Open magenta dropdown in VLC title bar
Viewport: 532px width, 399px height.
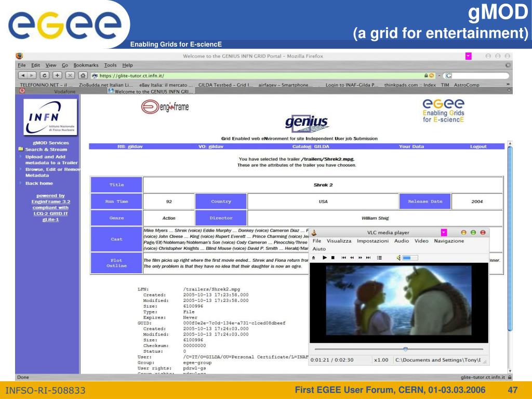click(x=444, y=232)
